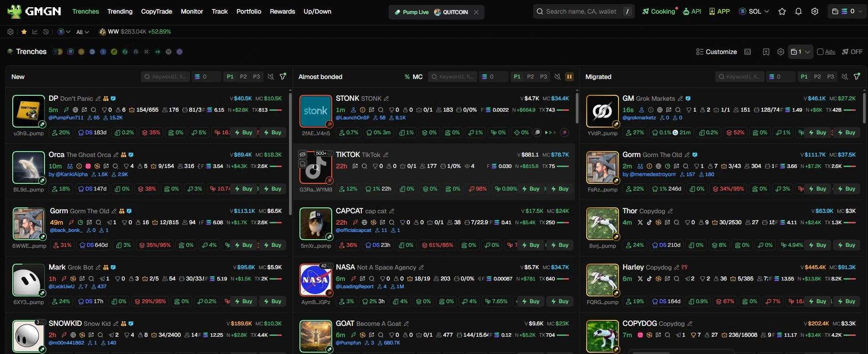The height and width of the screenshot is (354, 868).
Task: Select P3 preset in New column
Action: tap(256, 77)
